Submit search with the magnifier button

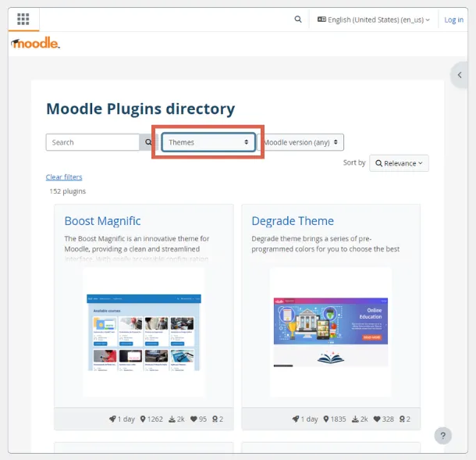pos(147,142)
